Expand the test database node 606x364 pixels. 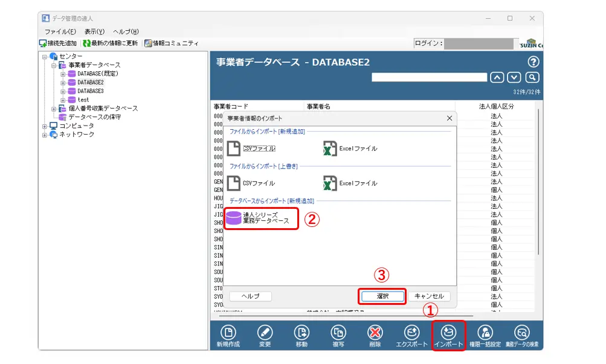click(x=63, y=100)
